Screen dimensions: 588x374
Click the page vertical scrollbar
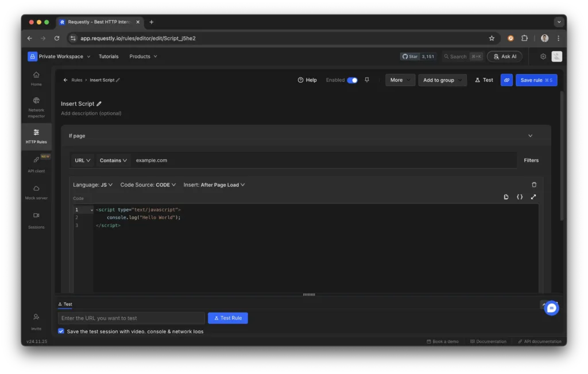[562, 156]
